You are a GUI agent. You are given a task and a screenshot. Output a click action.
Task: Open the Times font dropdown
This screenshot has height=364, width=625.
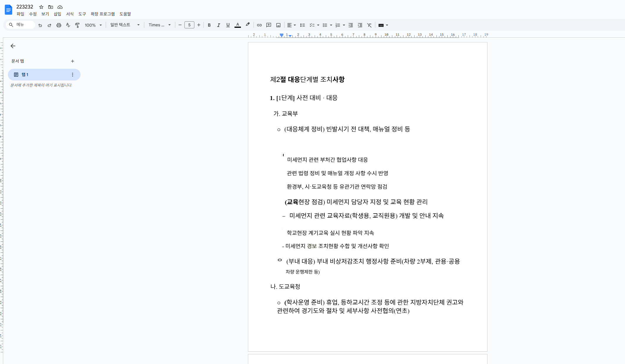point(160,25)
